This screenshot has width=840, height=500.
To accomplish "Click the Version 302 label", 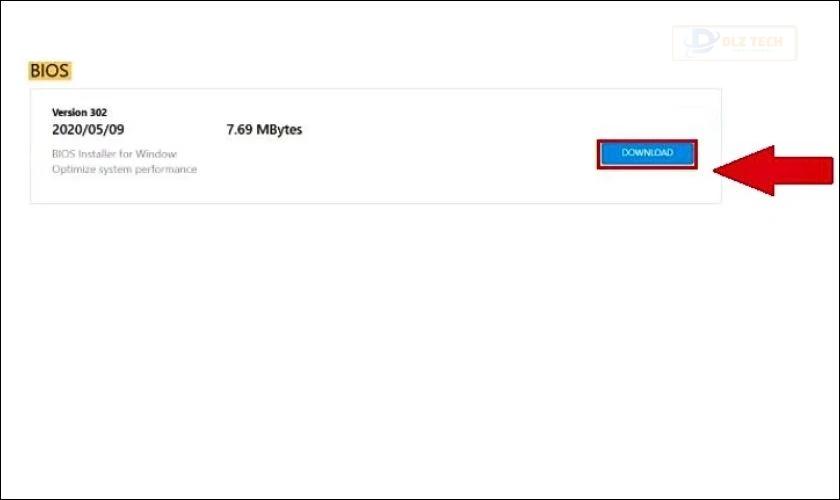I will point(79,113).
